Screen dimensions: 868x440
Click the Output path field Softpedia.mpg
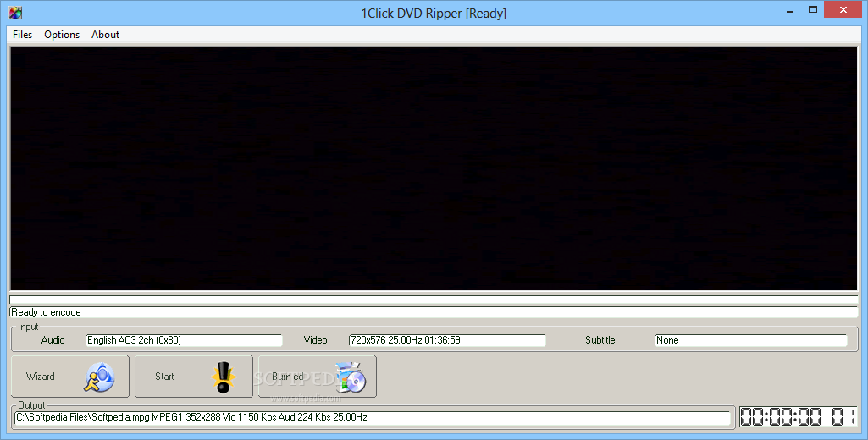(373, 418)
